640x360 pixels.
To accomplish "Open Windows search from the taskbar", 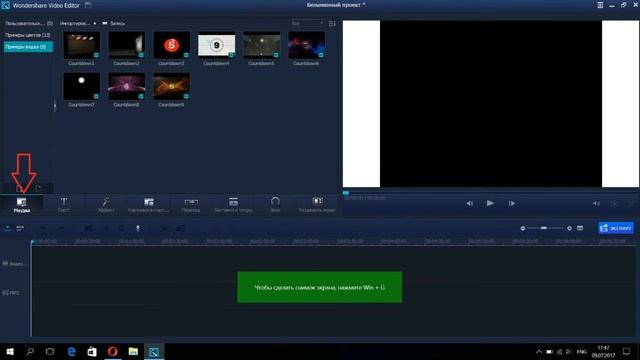I will [x=30, y=351].
